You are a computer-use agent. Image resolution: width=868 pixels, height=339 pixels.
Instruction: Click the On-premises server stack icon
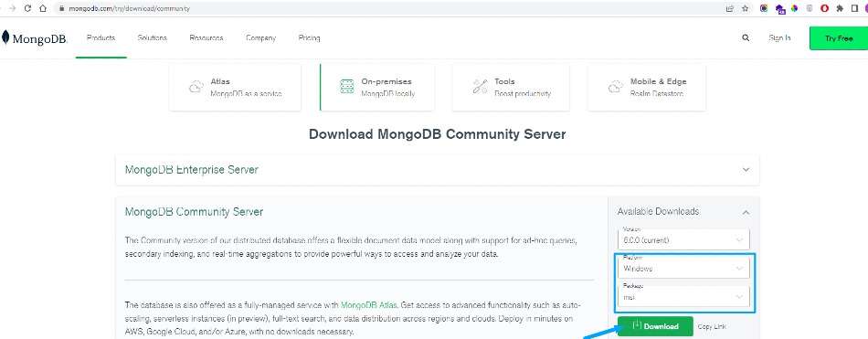point(346,87)
